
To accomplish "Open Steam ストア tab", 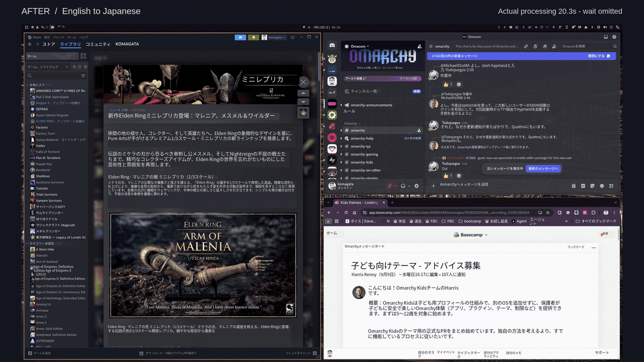I will point(49,44).
